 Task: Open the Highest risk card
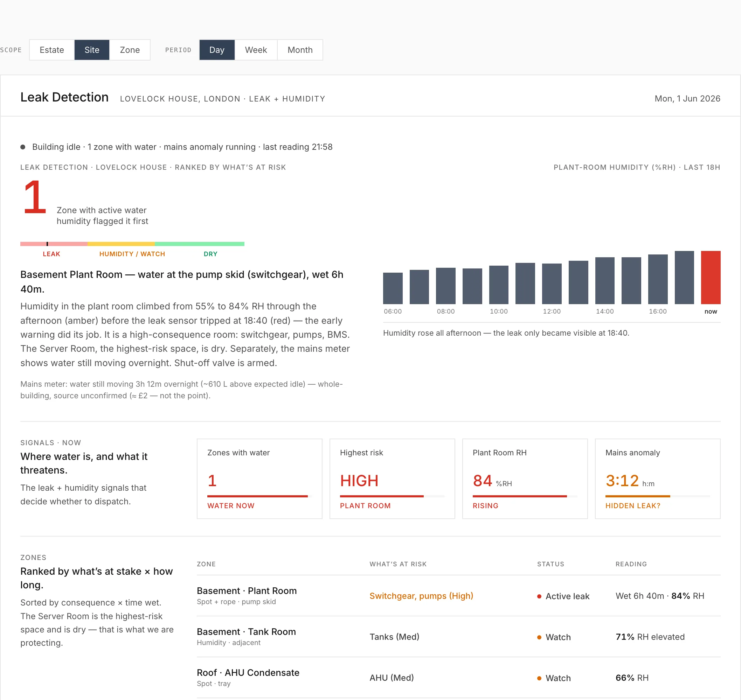click(x=392, y=479)
